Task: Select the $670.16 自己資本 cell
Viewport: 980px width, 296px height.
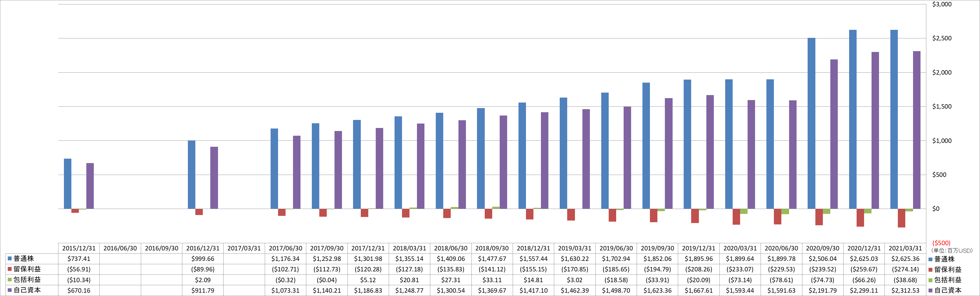Action: (79, 290)
